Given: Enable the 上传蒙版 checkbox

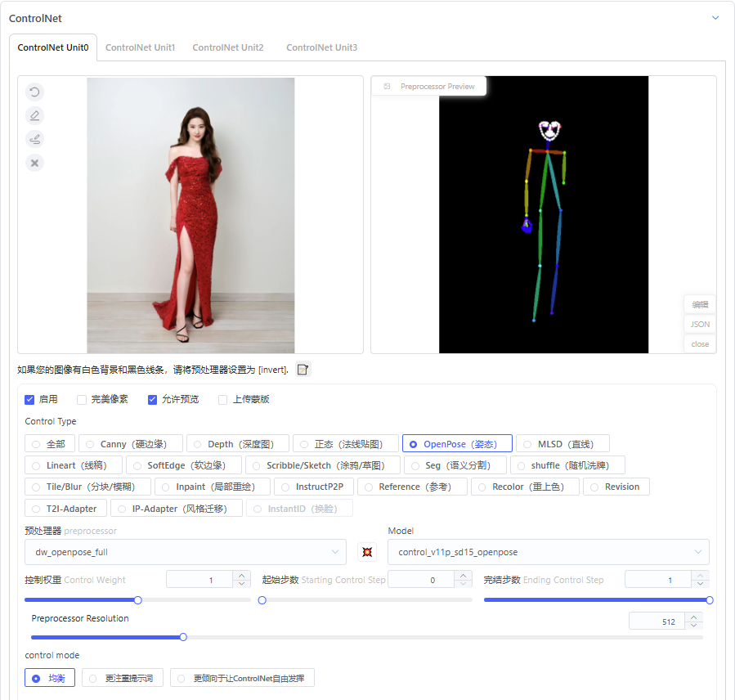Looking at the screenshot, I should point(222,399).
